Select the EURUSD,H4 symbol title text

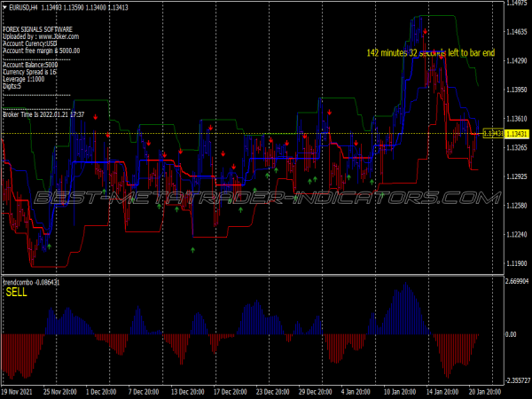[23, 8]
